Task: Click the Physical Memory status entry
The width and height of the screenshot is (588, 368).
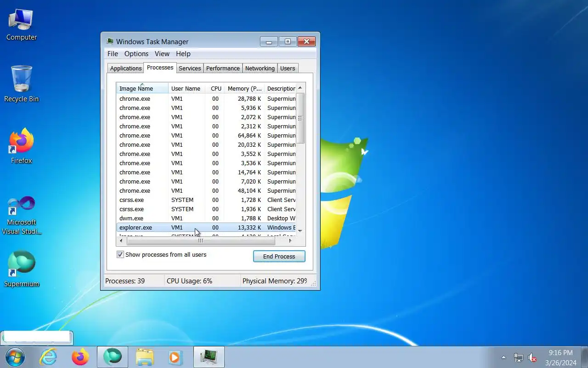Action: tap(276, 281)
